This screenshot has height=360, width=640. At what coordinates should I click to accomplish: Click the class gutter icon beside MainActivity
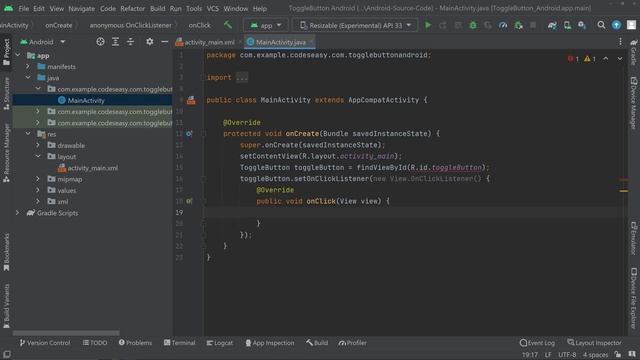click(x=191, y=100)
